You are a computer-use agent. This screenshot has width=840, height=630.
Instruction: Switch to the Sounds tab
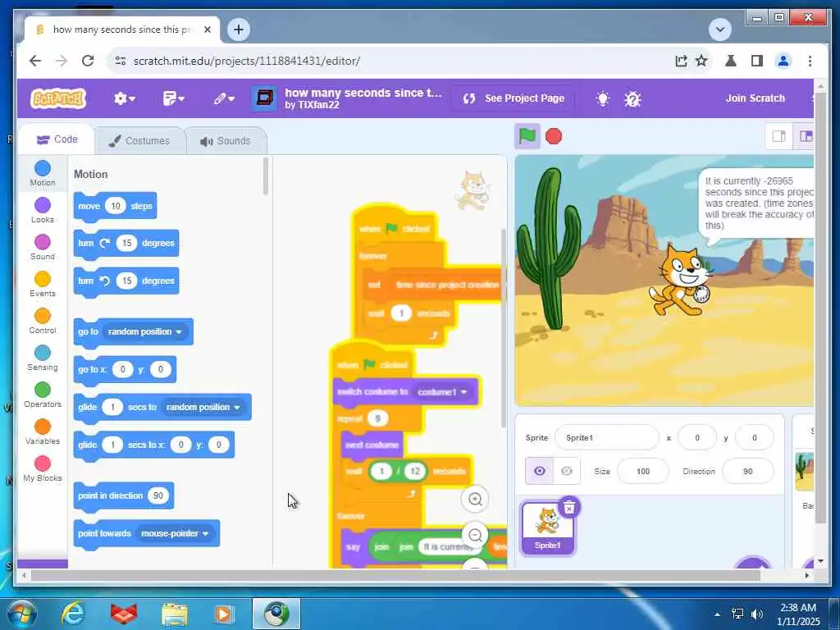tap(225, 141)
